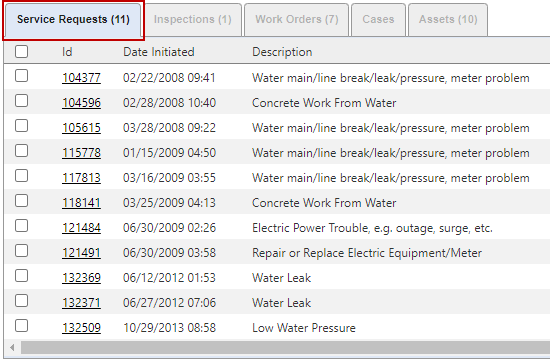Check the row for request 132509

coord(277,328)
